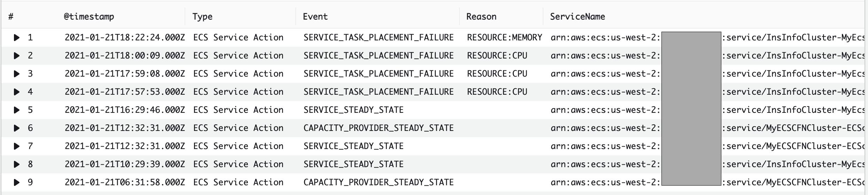Expand row 7 log entry arrow
Screen dimensions: 868x195
pyautogui.click(x=16, y=146)
